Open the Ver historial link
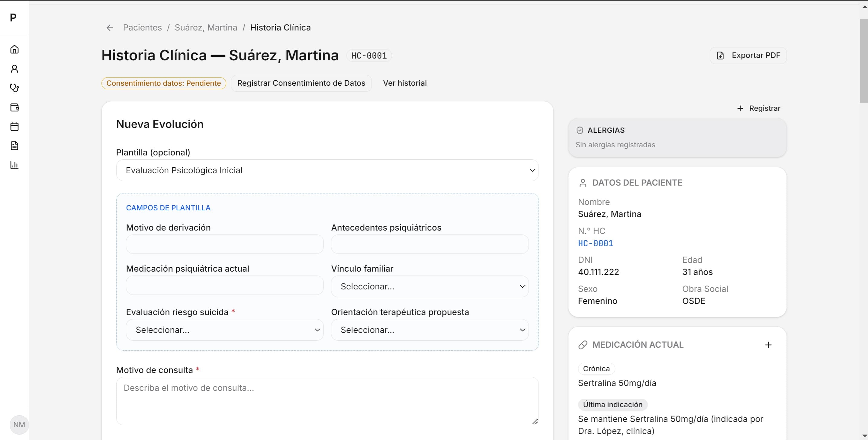Image resolution: width=868 pixels, height=440 pixels. [404, 83]
